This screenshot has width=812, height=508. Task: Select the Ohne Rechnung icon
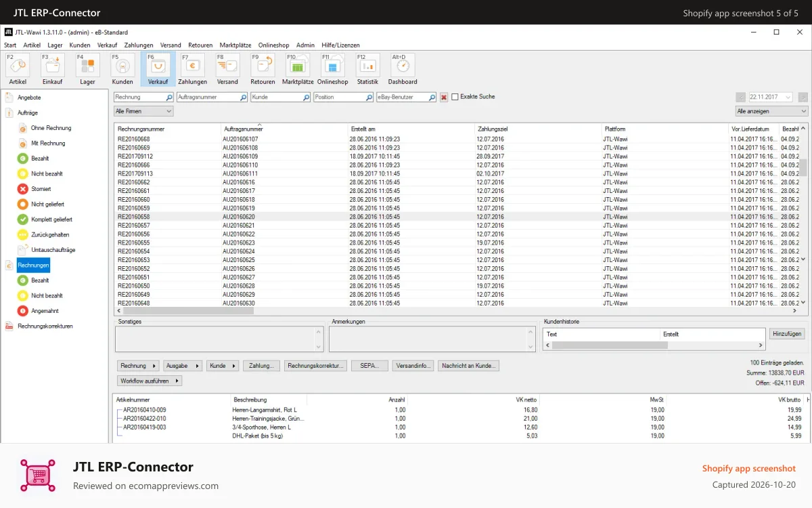[22, 128]
